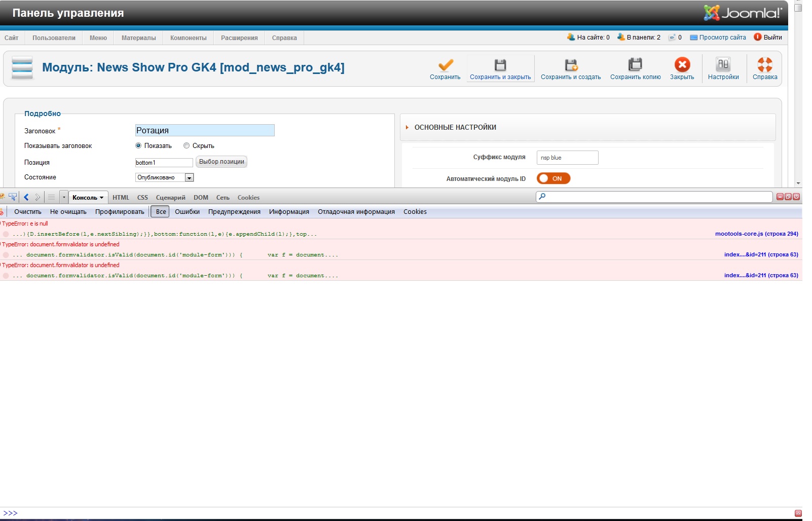This screenshot has height=521, width=812.
Task: Toggle the Все console filter
Action: click(x=161, y=212)
